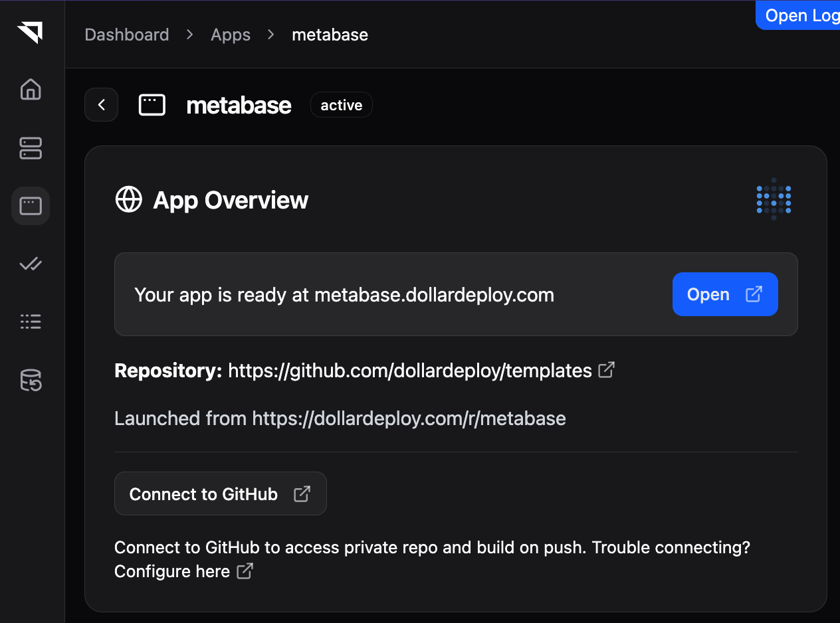
Task: Click the Connect to GitHub button
Action: tap(221, 493)
